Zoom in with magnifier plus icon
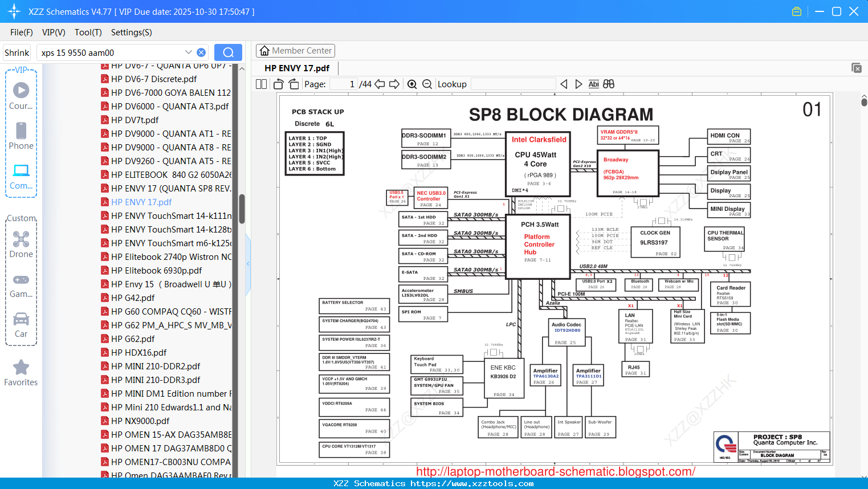 412,84
